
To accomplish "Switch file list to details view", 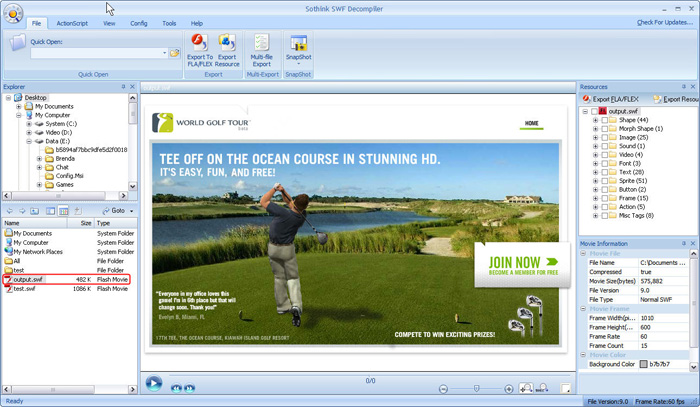I will pyautogui.click(x=63, y=211).
